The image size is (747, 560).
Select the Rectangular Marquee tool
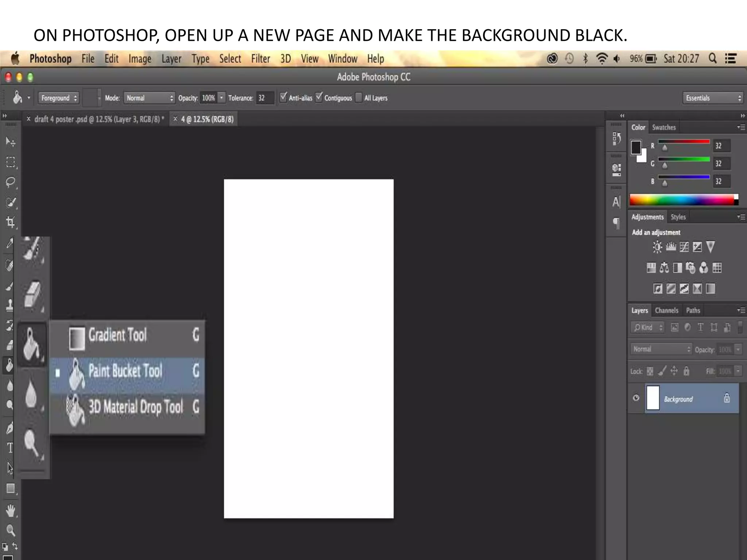point(11,162)
